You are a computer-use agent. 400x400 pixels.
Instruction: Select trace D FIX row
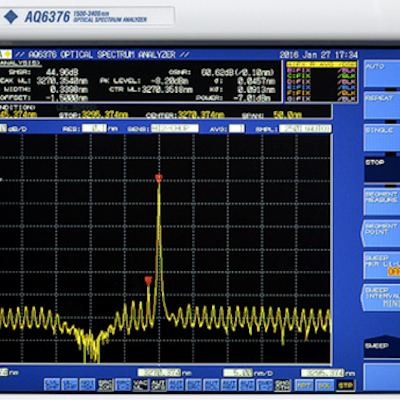[x=322, y=82]
